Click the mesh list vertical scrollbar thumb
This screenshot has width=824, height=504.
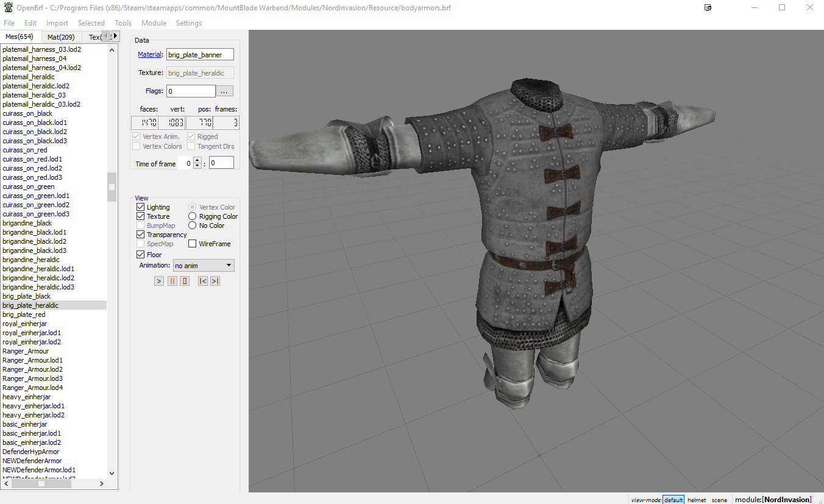112,186
